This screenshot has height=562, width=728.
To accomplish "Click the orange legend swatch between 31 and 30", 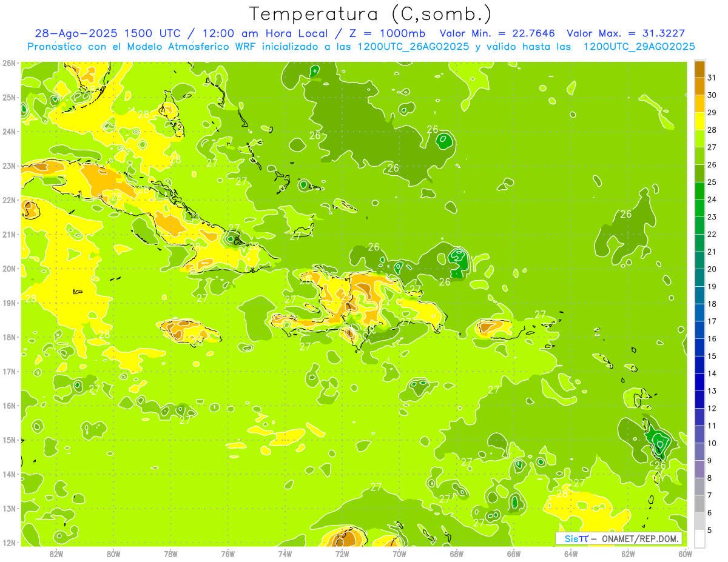I will click(x=699, y=86).
